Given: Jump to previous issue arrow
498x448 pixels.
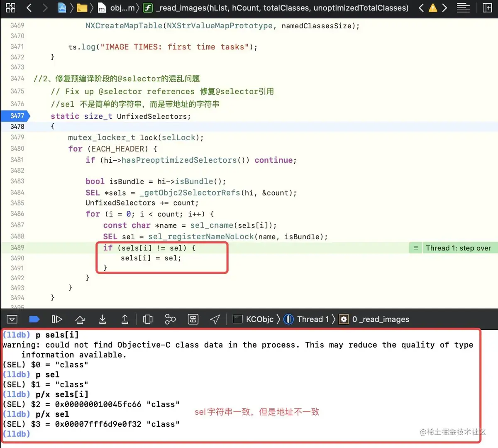Looking at the screenshot, I should [421, 7].
